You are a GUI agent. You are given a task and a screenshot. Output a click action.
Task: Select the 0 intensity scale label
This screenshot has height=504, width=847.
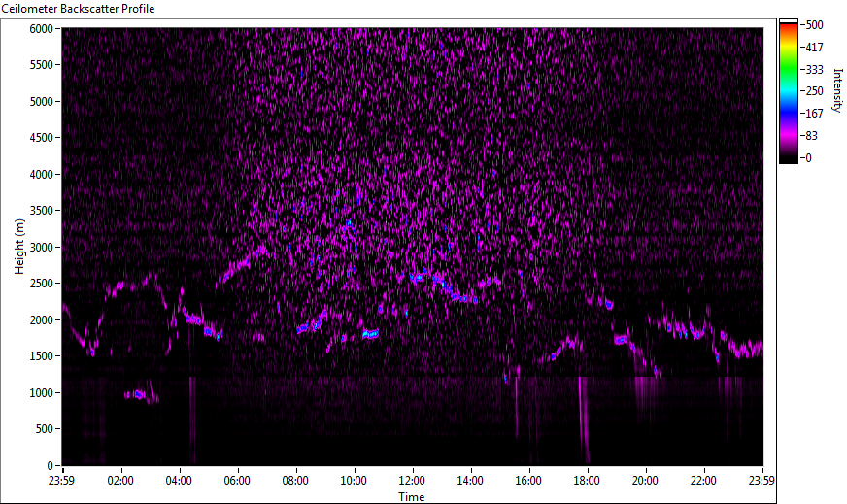coord(808,157)
